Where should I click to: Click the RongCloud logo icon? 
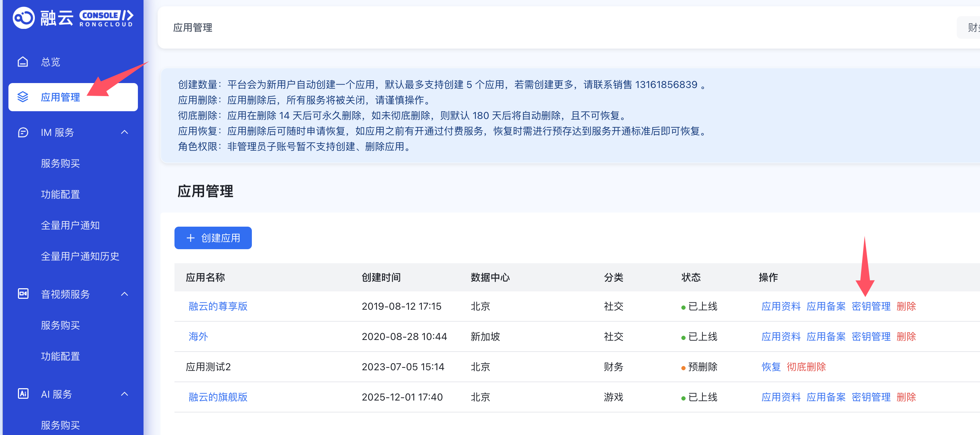tap(24, 18)
